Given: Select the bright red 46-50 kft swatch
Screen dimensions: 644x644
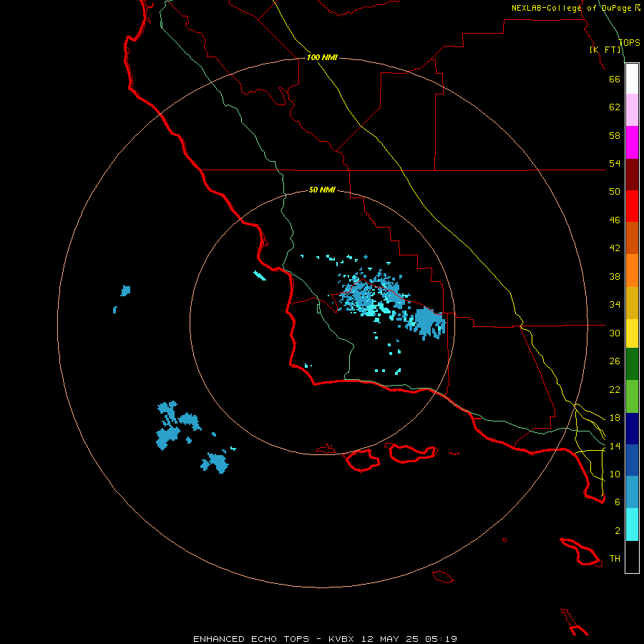Looking at the screenshot, I should tap(632, 206).
